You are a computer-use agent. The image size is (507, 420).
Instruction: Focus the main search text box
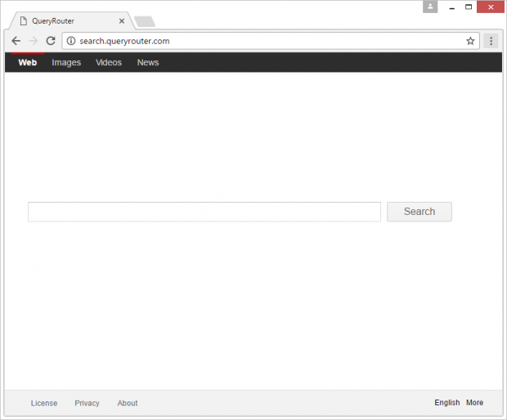tap(204, 212)
